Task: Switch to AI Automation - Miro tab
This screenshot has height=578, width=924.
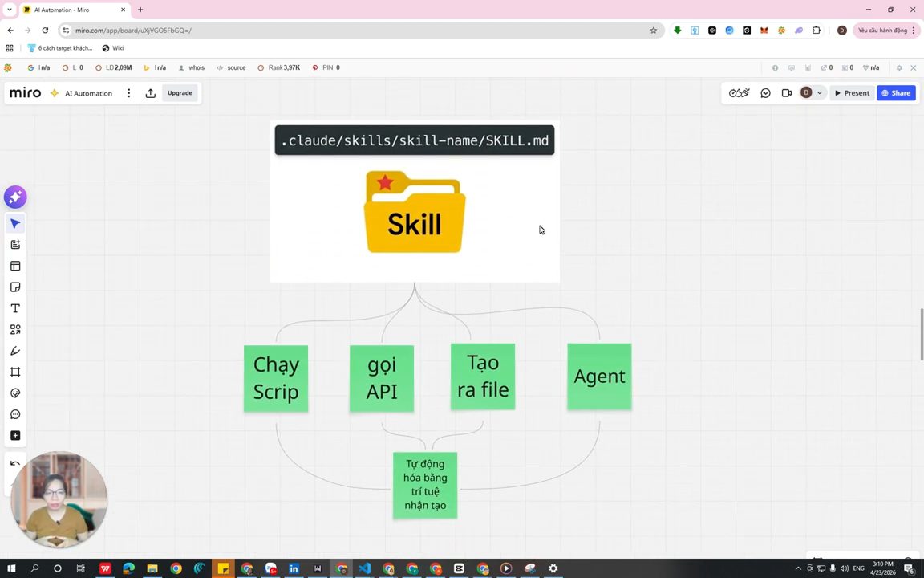Action: coord(75,10)
